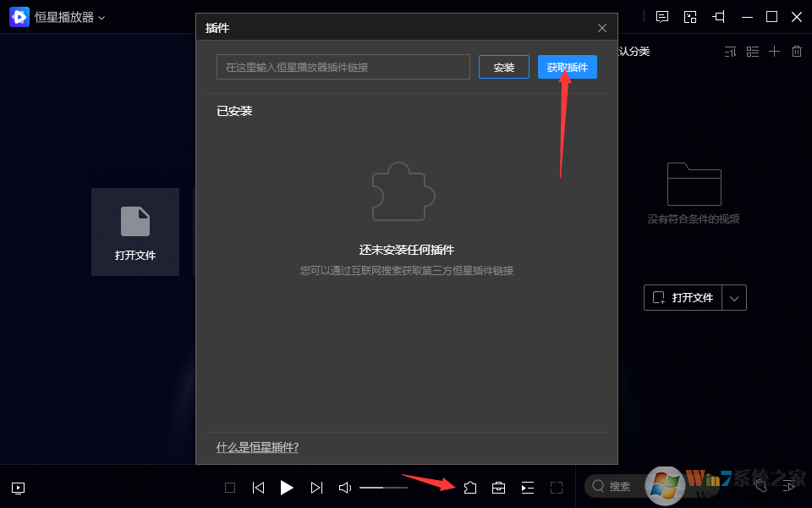The height and width of the screenshot is (508, 812).
Task: Mute audio via the volume icon
Action: point(344,487)
